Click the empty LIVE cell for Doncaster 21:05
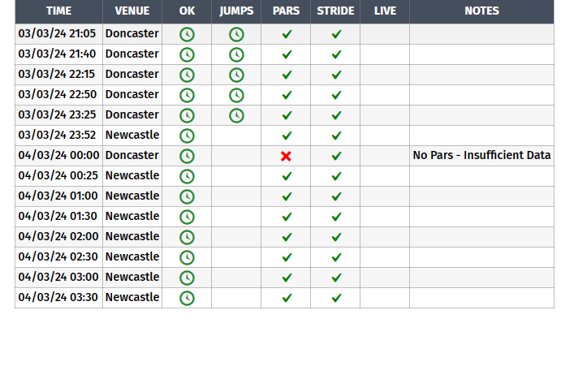This screenshot has width=587, height=392. click(385, 34)
